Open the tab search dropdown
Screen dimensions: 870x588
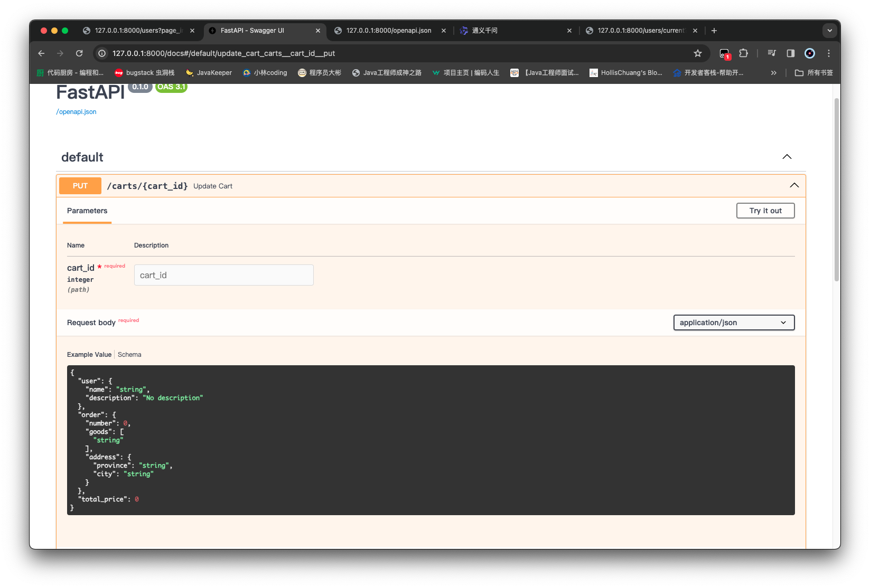point(829,31)
